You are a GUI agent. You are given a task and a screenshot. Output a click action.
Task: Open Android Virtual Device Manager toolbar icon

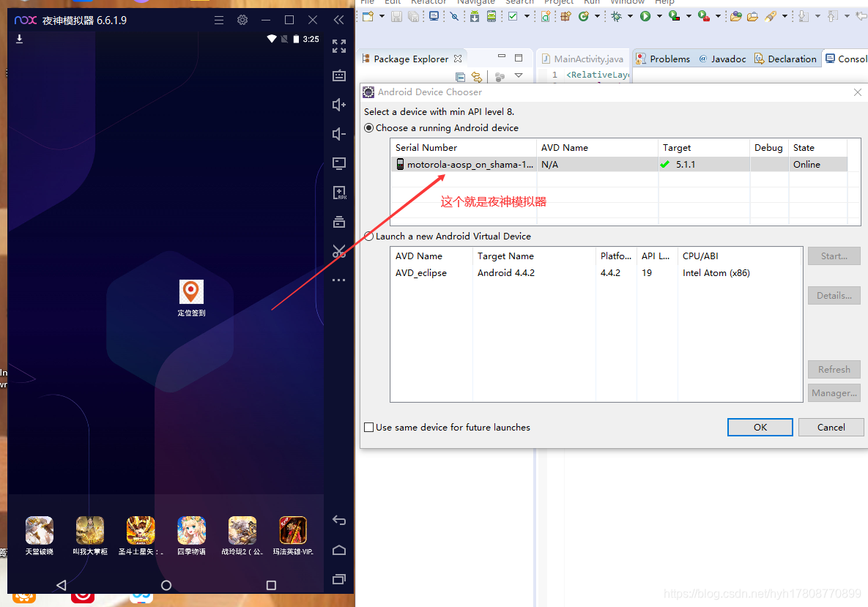tap(491, 16)
